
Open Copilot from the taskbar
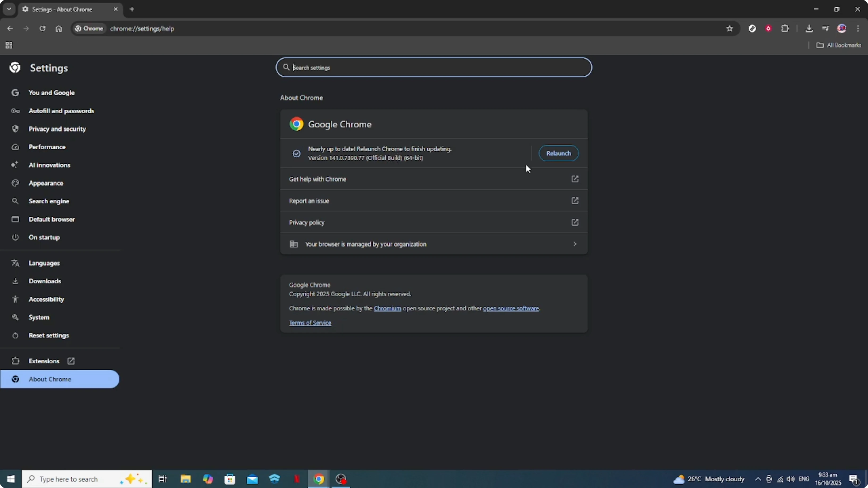click(208, 479)
